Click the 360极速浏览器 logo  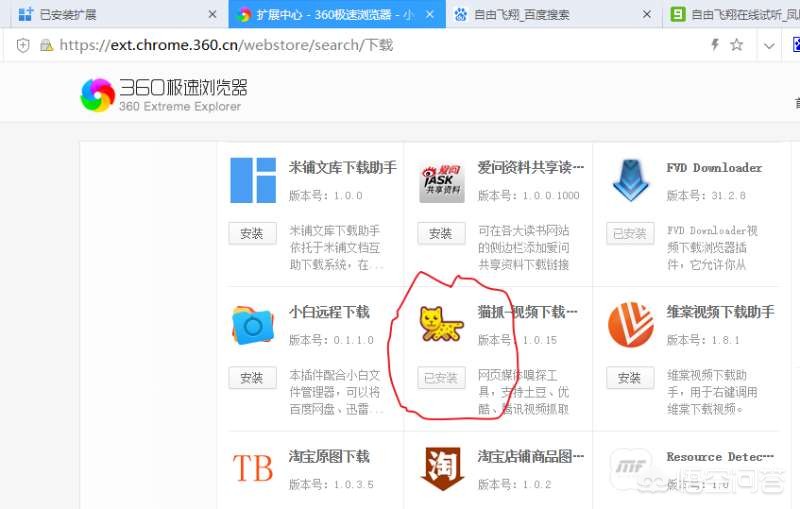164,94
